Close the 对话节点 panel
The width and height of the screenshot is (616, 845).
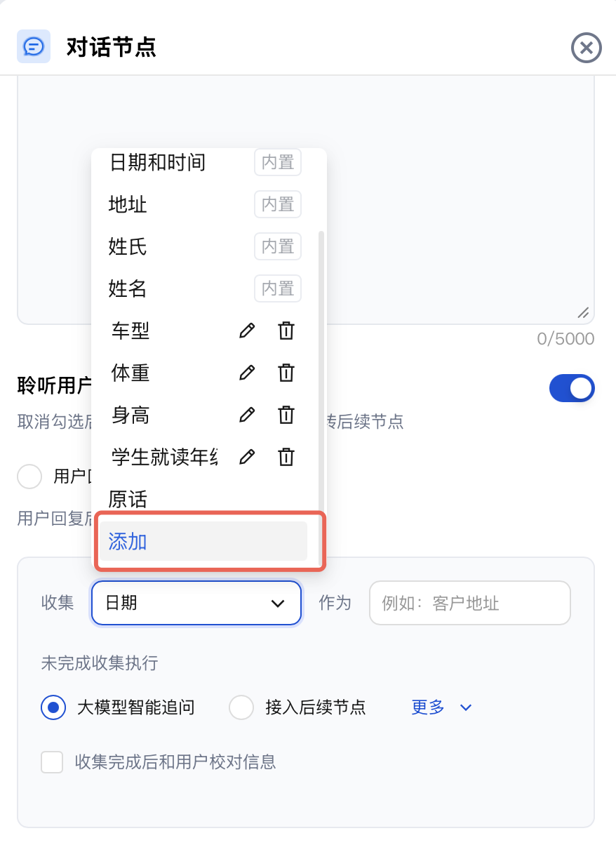[x=587, y=48]
